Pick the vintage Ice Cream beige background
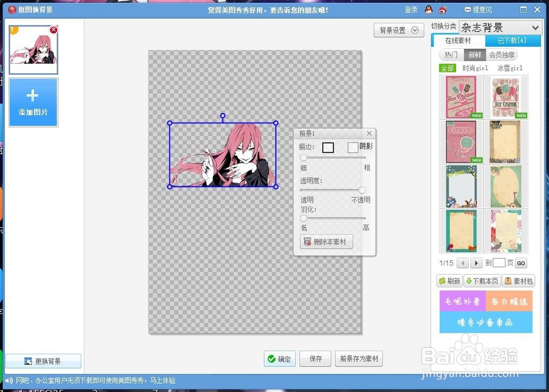 point(506,97)
